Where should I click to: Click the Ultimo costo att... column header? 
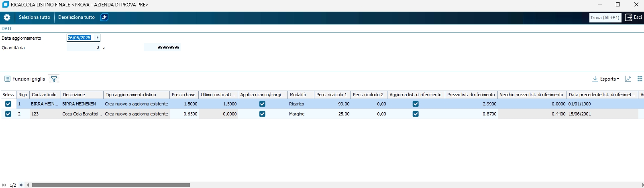click(x=218, y=95)
